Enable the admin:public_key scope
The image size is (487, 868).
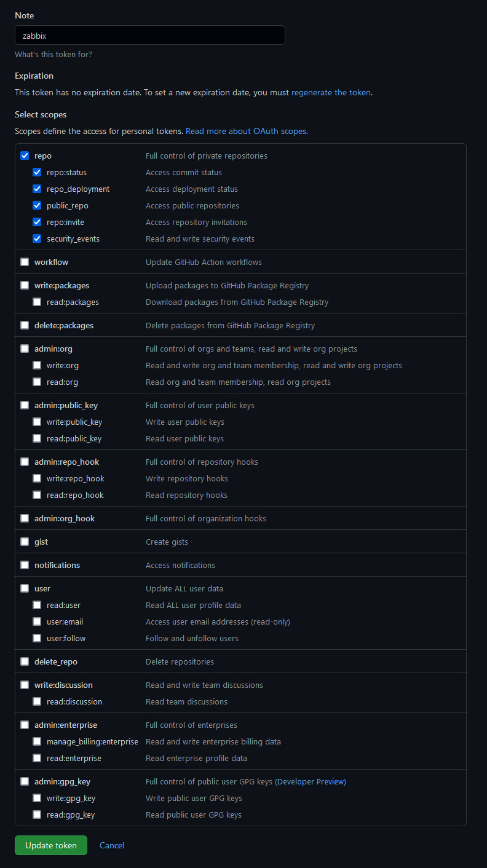[25, 406]
